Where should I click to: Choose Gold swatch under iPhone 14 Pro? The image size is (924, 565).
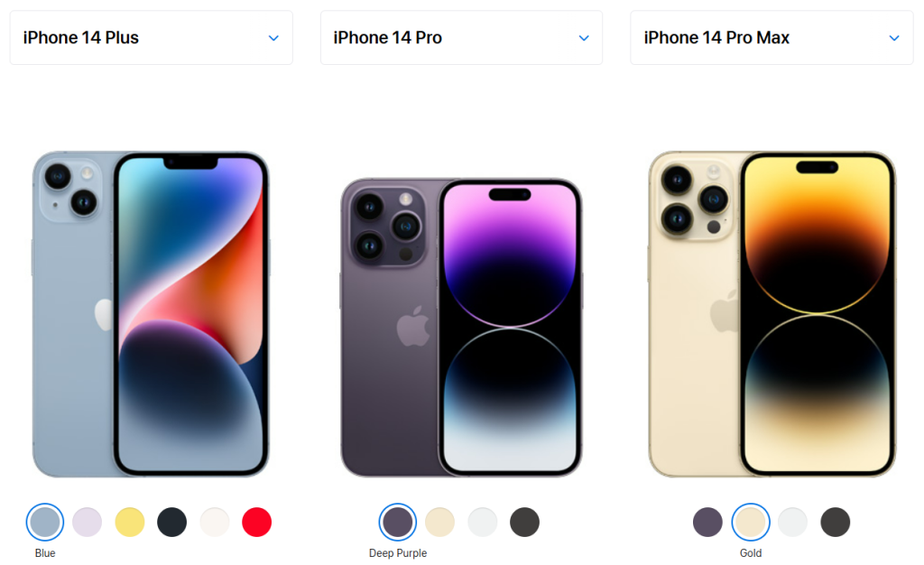(440, 522)
